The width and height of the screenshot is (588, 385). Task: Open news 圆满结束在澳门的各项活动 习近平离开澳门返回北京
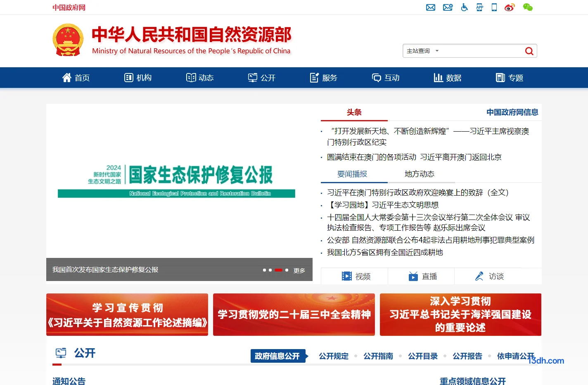414,157
